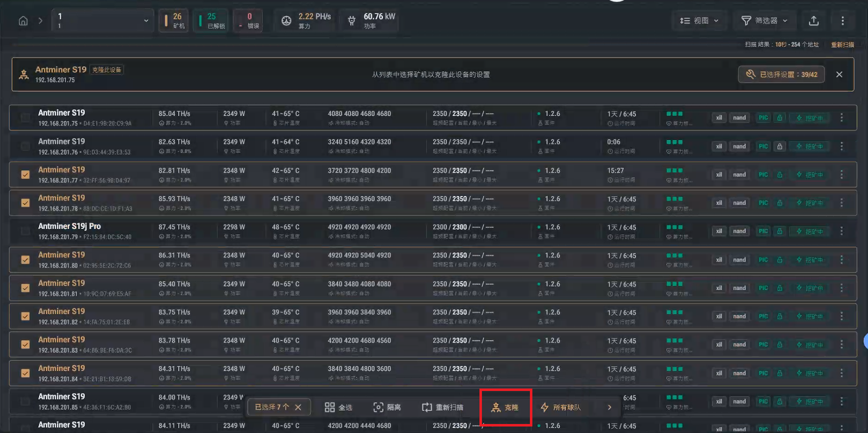Open the top-right three-dot menu
The image size is (868, 433).
843,20
